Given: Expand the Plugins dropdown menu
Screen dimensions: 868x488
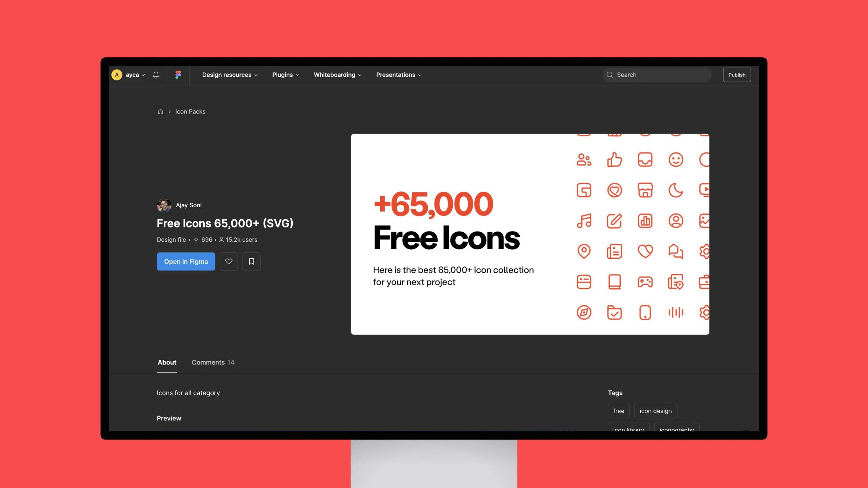Looking at the screenshot, I should pyautogui.click(x=285, y=75).
